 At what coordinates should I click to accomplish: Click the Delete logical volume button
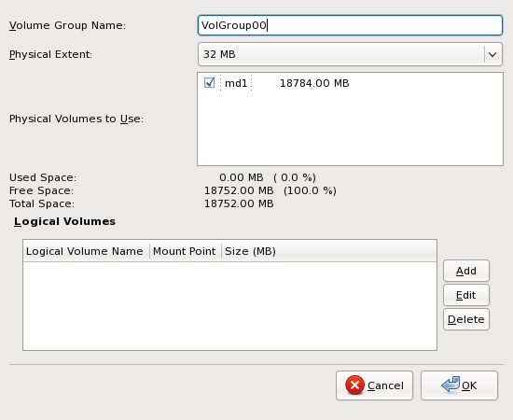466,319
